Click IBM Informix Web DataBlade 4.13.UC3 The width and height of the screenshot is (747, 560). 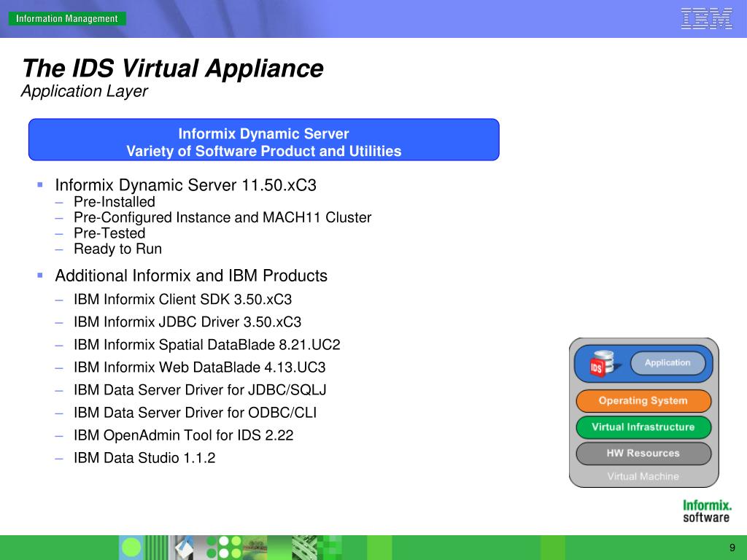[200, 367]
